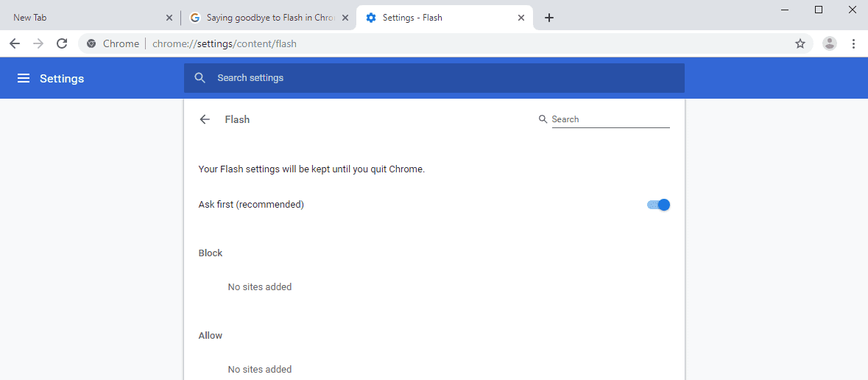Maximize the Chrome window
Screen dimensions: 868x380
(x=819, y=10)
